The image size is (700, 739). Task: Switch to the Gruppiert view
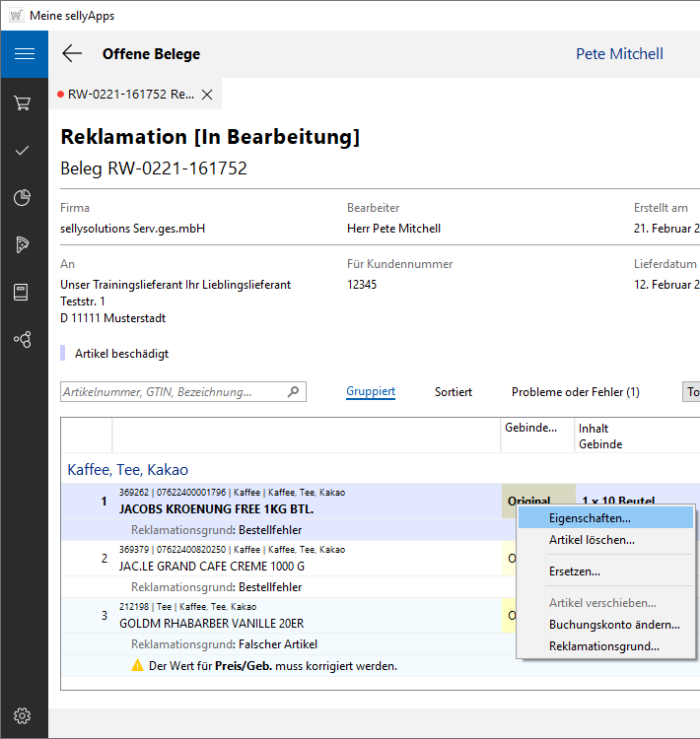371,392
